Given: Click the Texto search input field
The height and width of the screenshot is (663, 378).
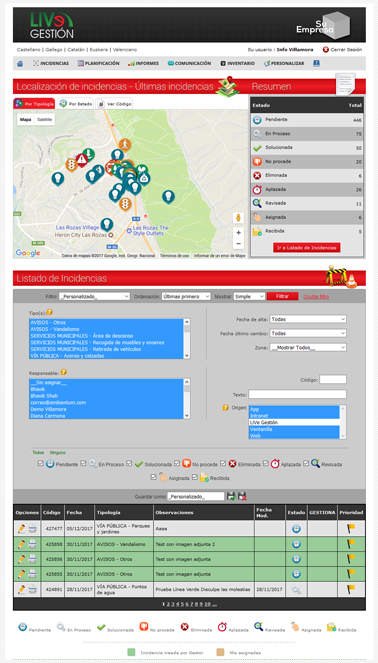Looking at the screenshot, I should click(x=297, y=394).
